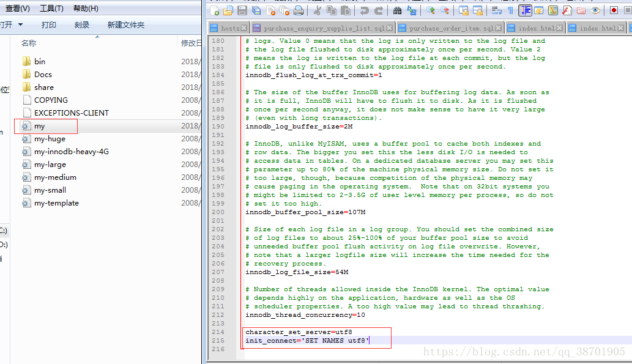
Task: Select the bin folder
Action: click(x=40, y=61)
